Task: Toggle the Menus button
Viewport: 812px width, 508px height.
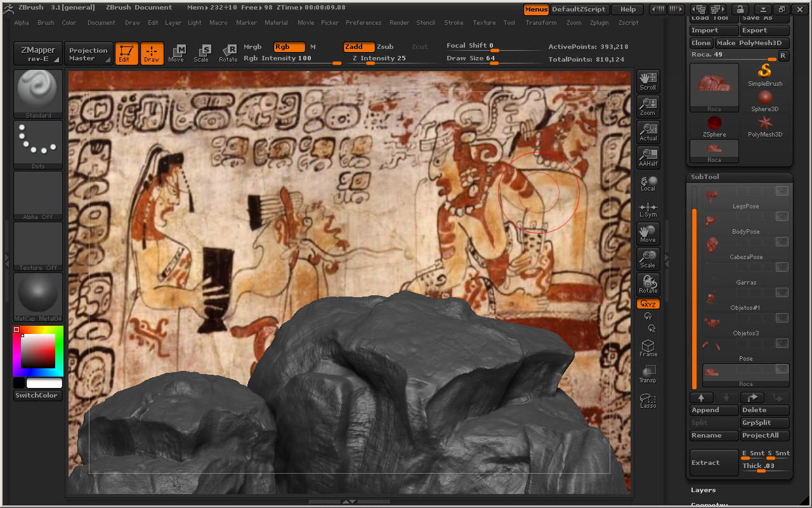Action: click(536, 10)
